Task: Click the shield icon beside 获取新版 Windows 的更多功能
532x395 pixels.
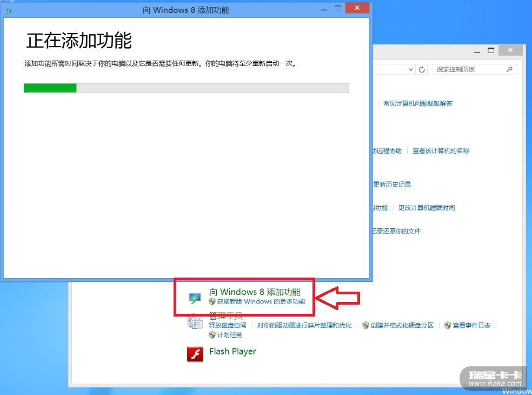Action: tap(212, 301)
